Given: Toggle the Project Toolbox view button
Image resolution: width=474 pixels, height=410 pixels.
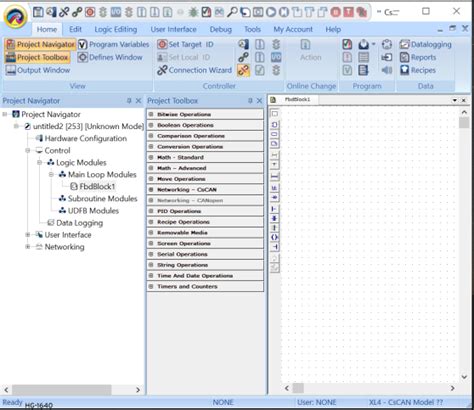Looking at the screenshot, I should (37, 57).
